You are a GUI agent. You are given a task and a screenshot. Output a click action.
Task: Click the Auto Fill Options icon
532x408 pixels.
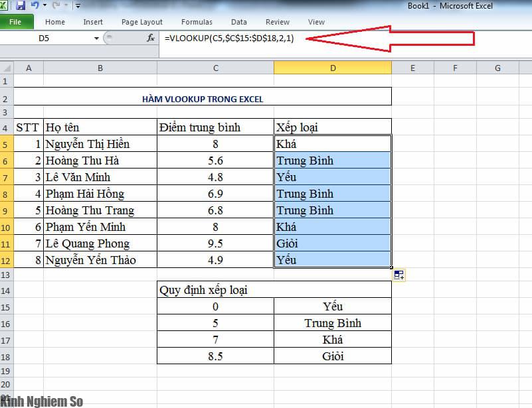399,275
